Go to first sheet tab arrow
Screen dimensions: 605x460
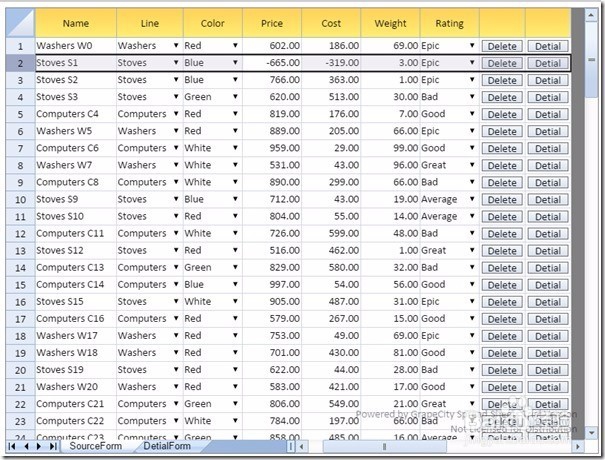click(x=12, y=446)
